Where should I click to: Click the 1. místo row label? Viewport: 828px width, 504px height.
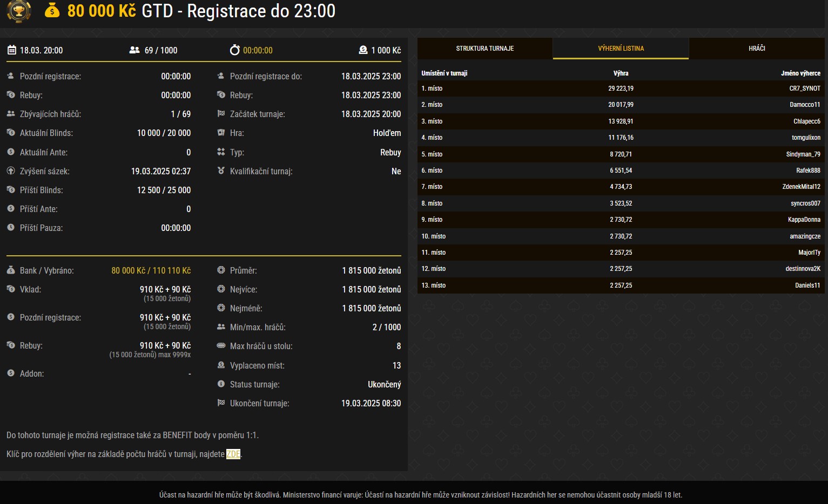(x=432, y=88)
